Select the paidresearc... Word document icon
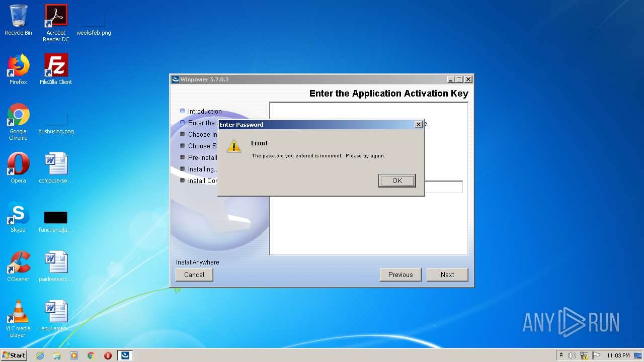Viewport: 644px width, 362px height. coord(56,266)
